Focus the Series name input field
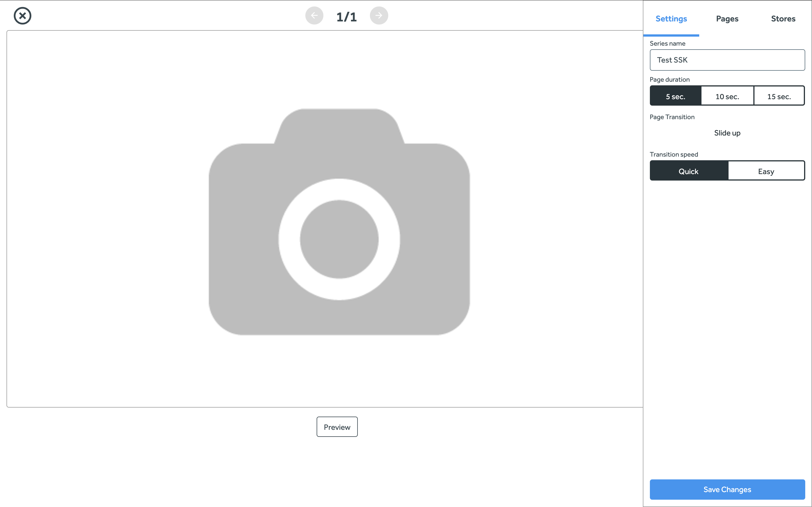 pos(727,60)
